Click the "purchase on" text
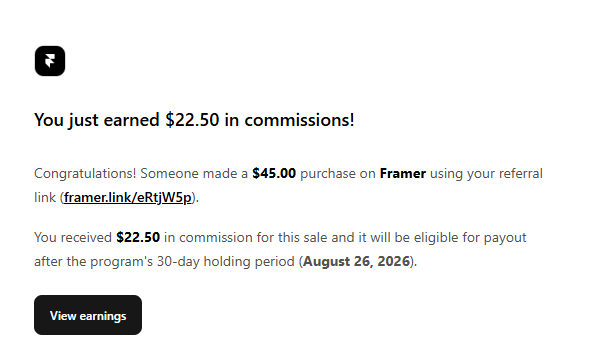The image size is (591, 362). coord(338,173)
